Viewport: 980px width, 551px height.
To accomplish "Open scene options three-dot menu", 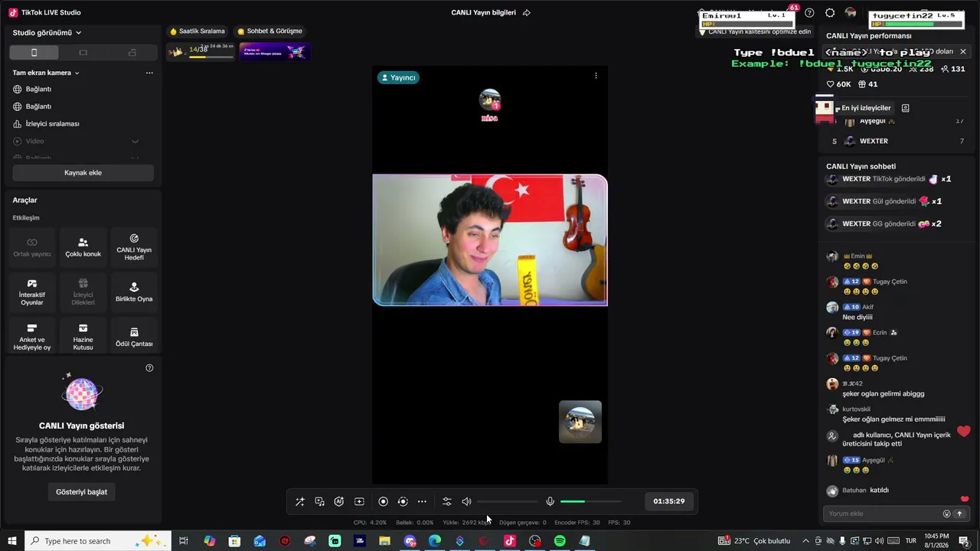I will (x=149, y=73).
